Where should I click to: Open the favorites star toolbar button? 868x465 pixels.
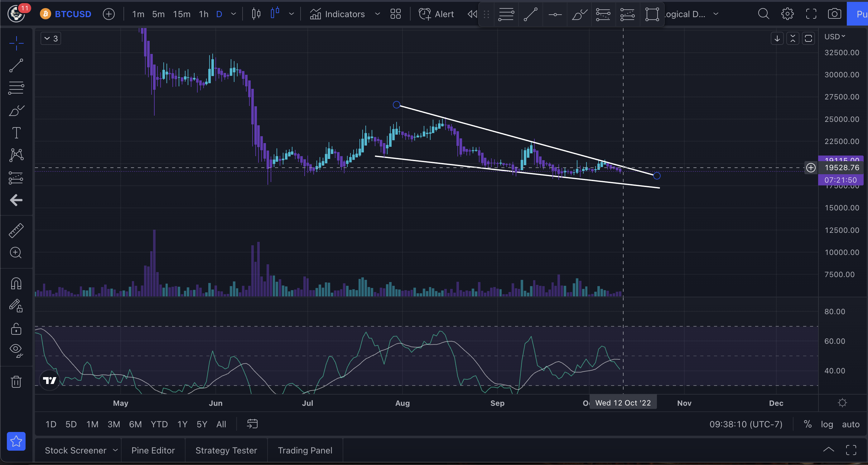(16, 441)
